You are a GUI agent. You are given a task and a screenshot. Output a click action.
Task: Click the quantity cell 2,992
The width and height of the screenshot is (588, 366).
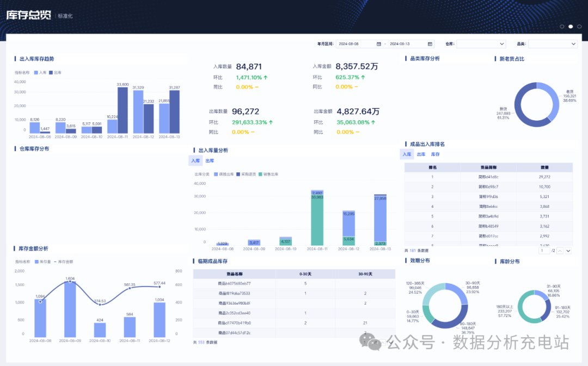[544, 237]
